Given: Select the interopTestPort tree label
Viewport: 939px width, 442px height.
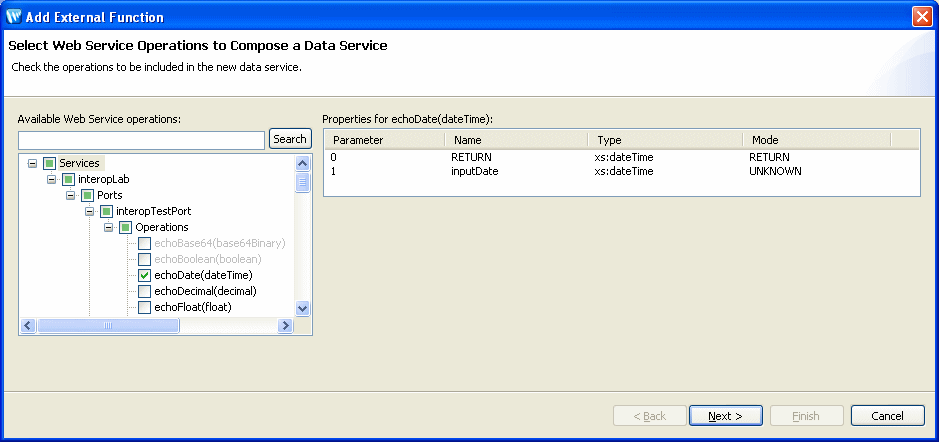Looking at the screenshot, I should point(154,211).
